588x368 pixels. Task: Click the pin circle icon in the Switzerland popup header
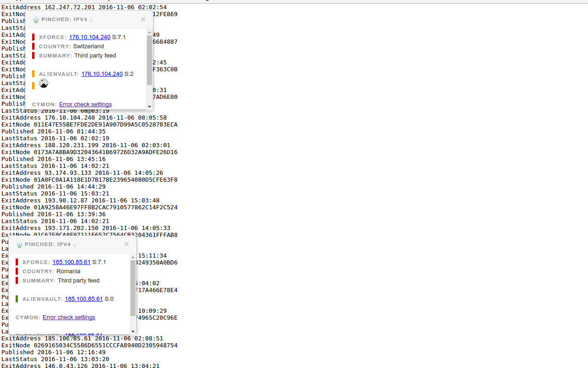click(91, 20)
